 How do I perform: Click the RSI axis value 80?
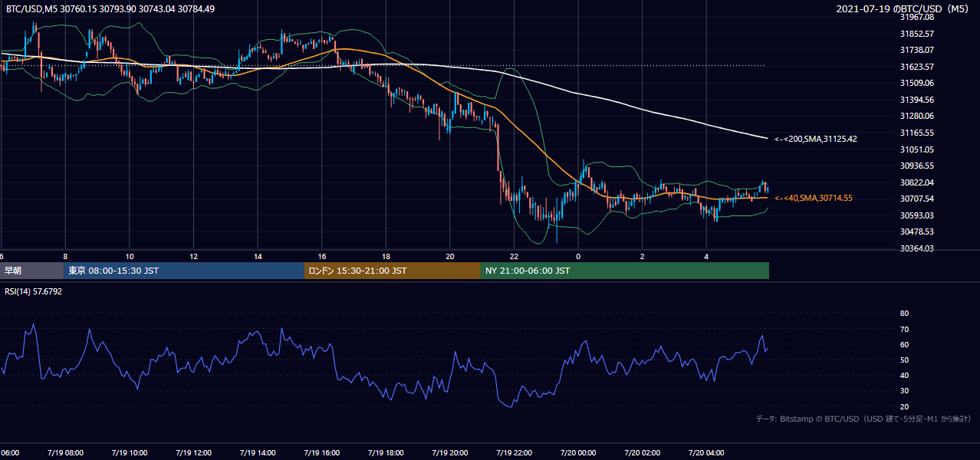click(904, 314)
